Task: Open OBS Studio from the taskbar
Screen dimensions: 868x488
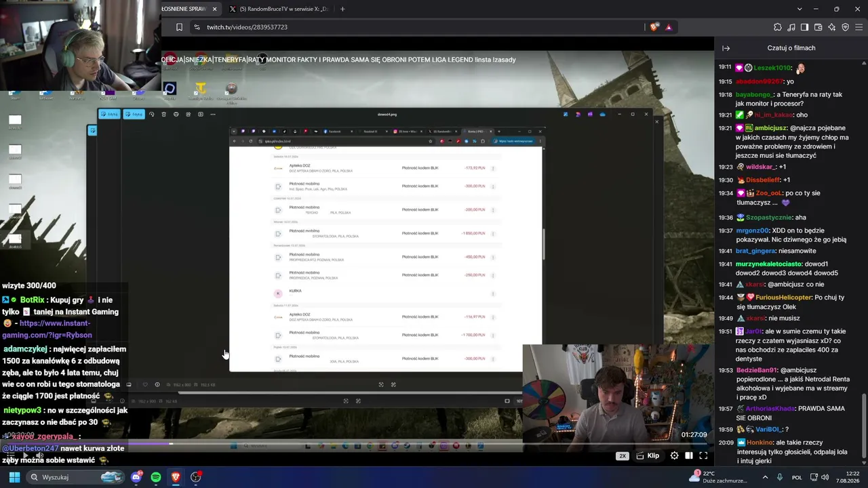Action: tap(196, 477)
